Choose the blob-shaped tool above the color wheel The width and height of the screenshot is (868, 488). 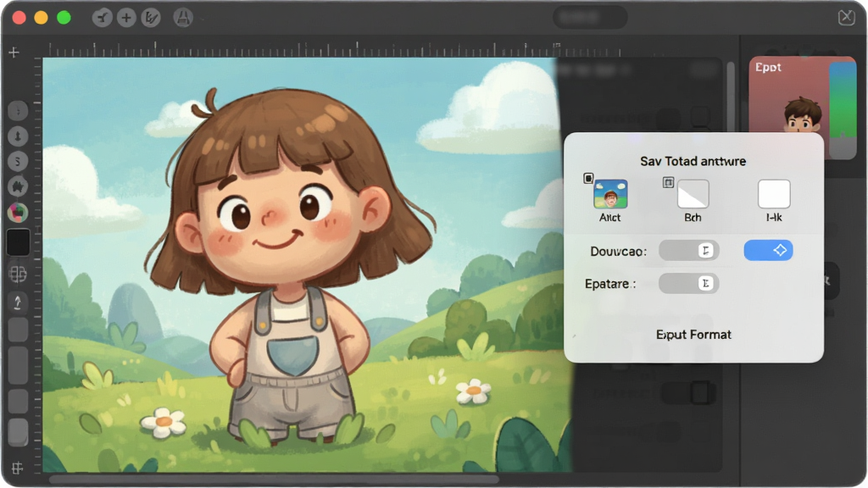click(18, 187)
